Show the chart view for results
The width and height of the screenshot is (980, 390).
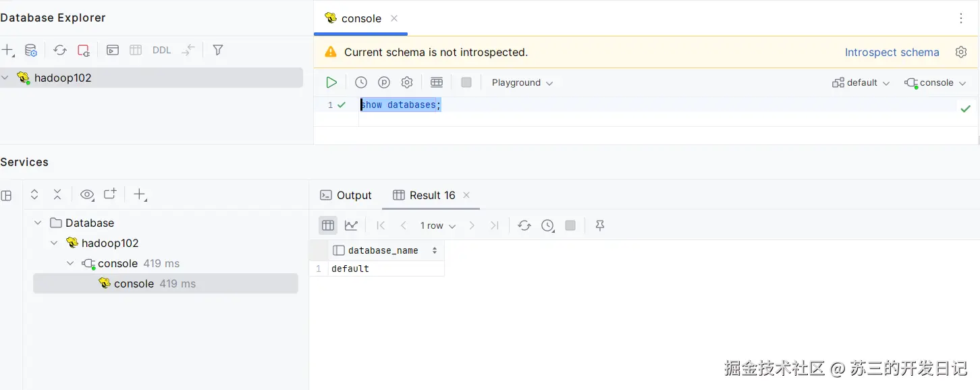coord(351,225)
